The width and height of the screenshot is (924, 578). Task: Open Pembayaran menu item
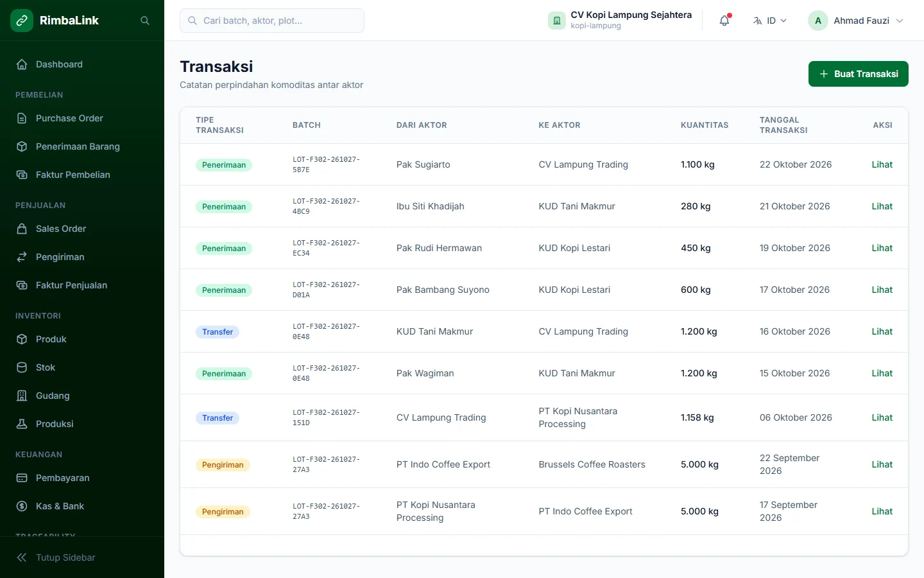click(82, 478)
